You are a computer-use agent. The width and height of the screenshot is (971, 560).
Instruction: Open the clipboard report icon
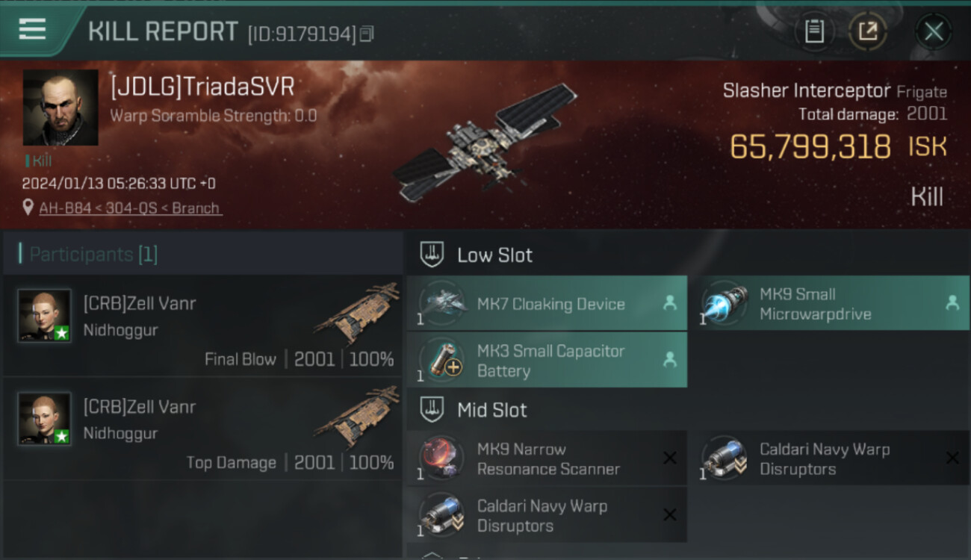tap(814, 31)
